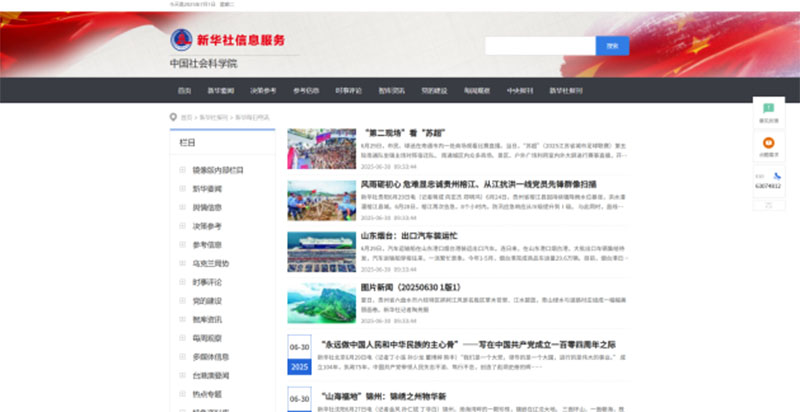Open the green feedback chat icon
This screenshot has width=800, height=412.
coord(768,108)
